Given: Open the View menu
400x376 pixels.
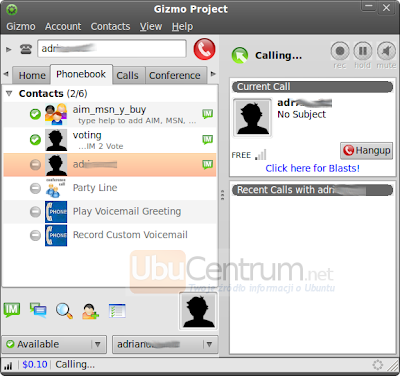Looking at the screenshot, I should tap(151, 27).
